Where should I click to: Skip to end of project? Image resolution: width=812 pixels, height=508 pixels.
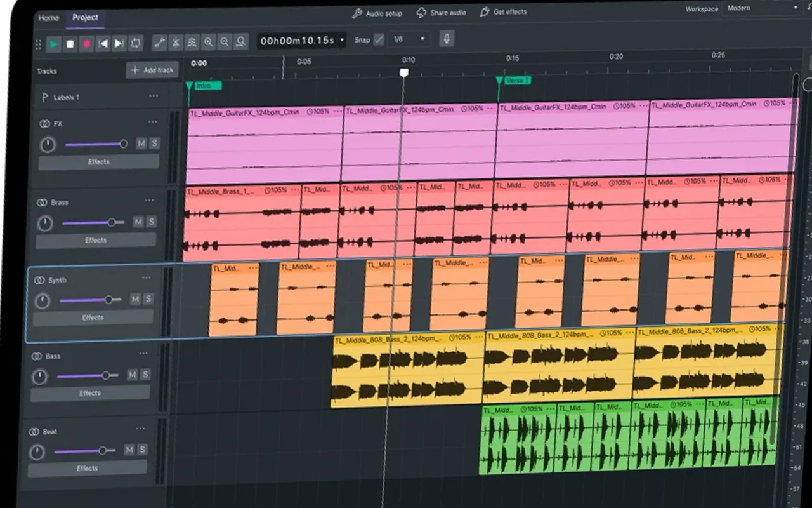tap(119, 44)
